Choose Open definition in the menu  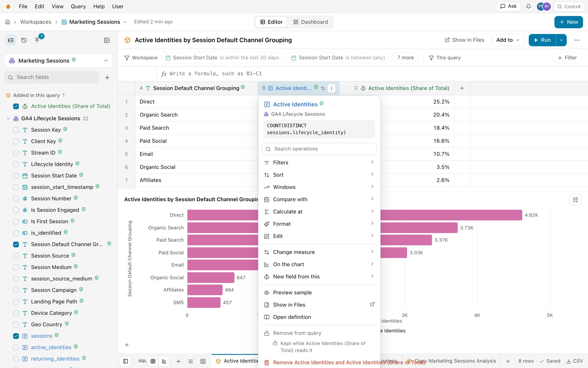coord(319,317)
